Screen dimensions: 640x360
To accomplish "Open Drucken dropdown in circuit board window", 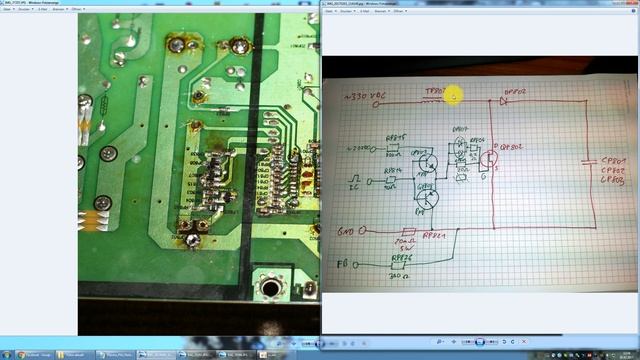I will point(26,9).
